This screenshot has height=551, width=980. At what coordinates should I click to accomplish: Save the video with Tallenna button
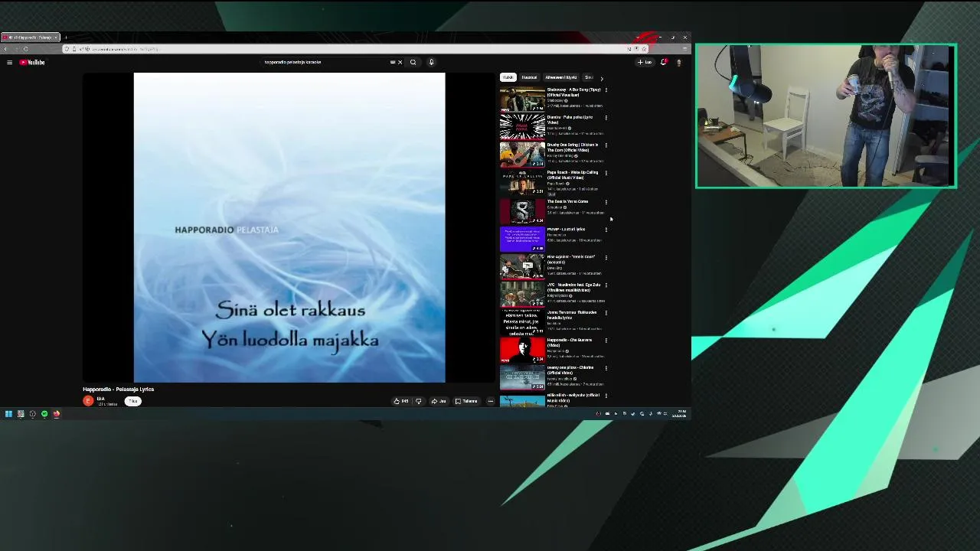coord(466,401)
